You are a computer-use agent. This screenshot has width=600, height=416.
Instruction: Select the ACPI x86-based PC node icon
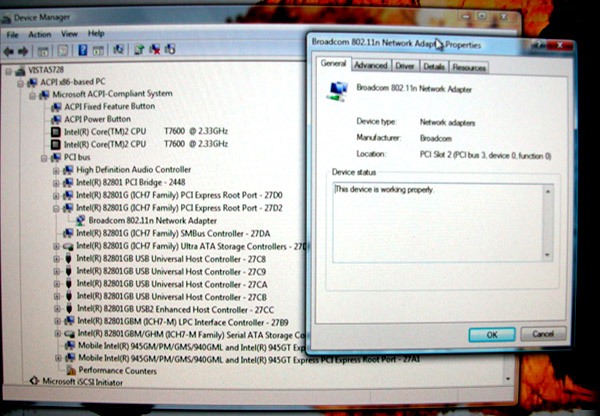(33, 82)
